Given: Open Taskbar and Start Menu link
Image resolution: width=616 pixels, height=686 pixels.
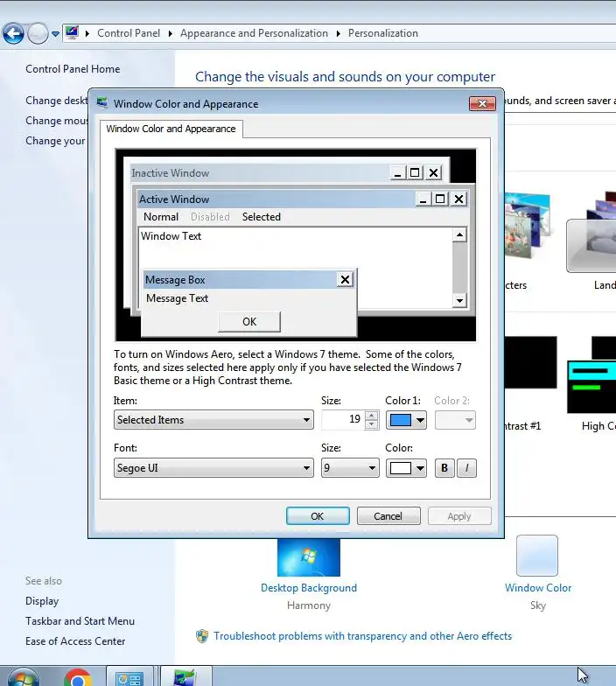Looking at the screenshot, I should (80, 621).
